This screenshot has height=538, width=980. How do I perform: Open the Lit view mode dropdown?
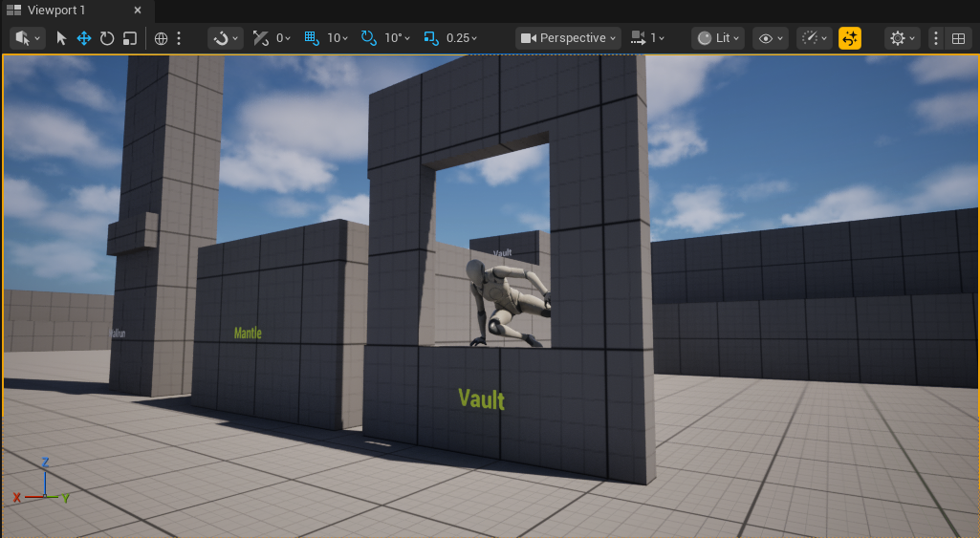[x=718, y=38]
